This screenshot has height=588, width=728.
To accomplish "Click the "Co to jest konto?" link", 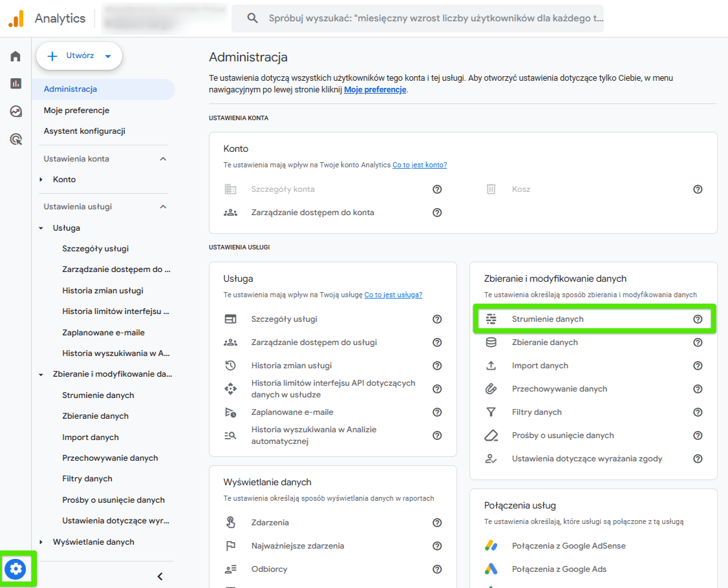I will 420,165.
